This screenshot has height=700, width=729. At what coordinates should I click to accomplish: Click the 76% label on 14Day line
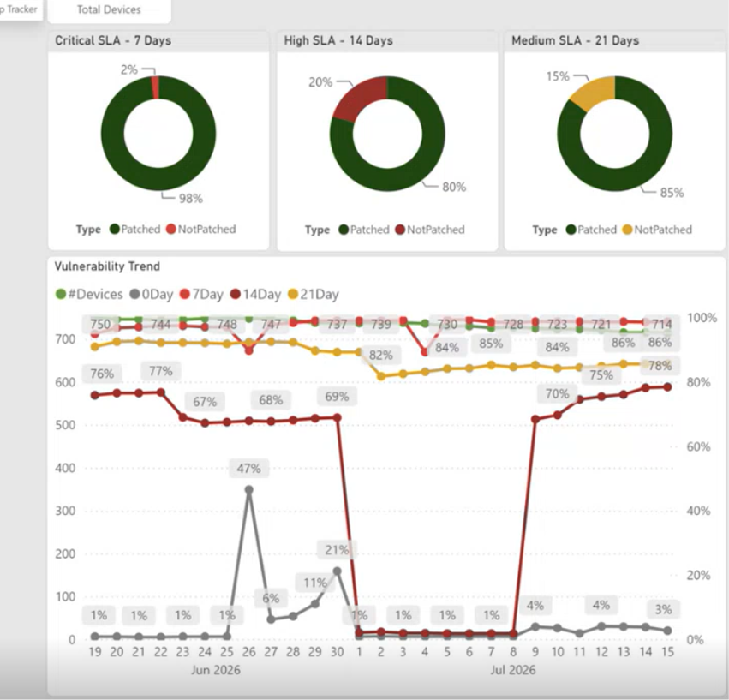click(x=102, y=374)
